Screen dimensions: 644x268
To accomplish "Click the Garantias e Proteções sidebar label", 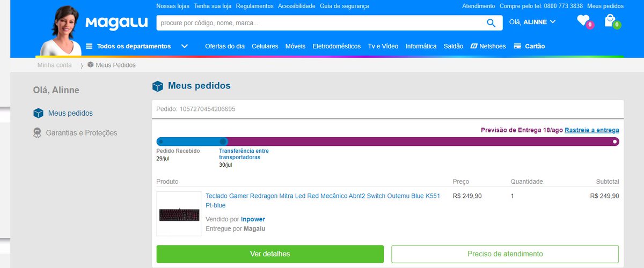I will click(x=82, y=133).
